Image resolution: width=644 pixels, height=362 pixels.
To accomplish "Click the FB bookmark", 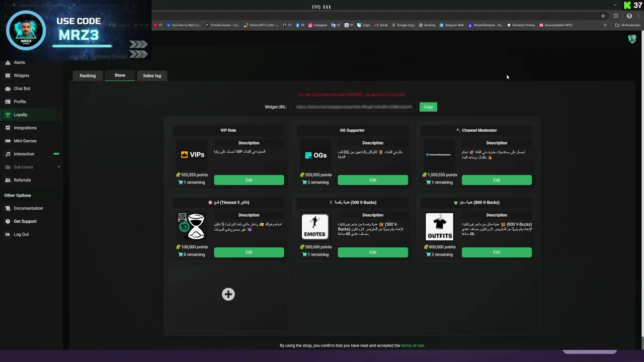I will point(300,25).
